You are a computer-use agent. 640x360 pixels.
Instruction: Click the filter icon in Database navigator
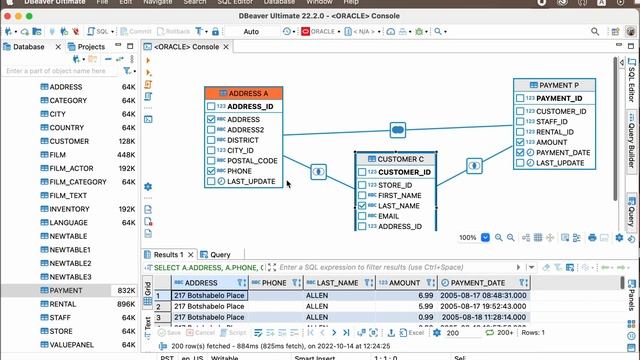pos(127,71)
